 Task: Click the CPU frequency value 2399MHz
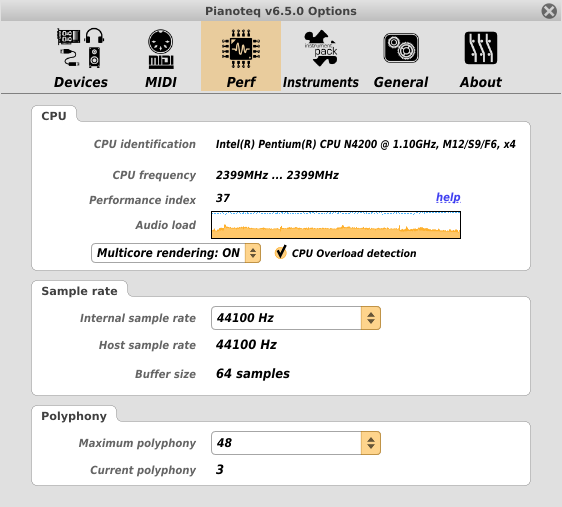point(277,175)
